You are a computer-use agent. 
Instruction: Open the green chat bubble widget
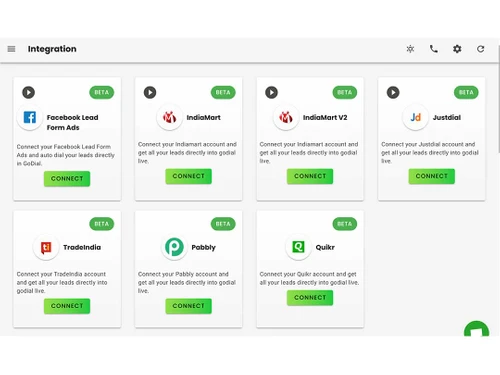pyautogui.click(x=477, y=329)
